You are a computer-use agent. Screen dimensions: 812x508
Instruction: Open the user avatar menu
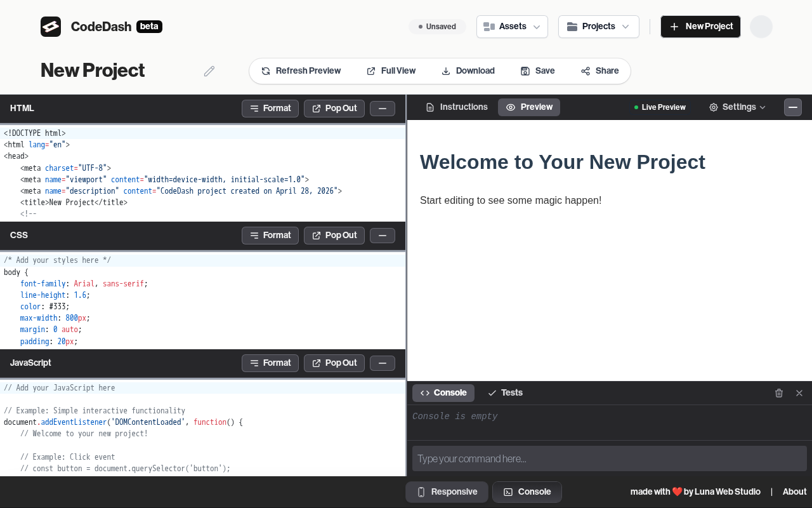point(761,27)
